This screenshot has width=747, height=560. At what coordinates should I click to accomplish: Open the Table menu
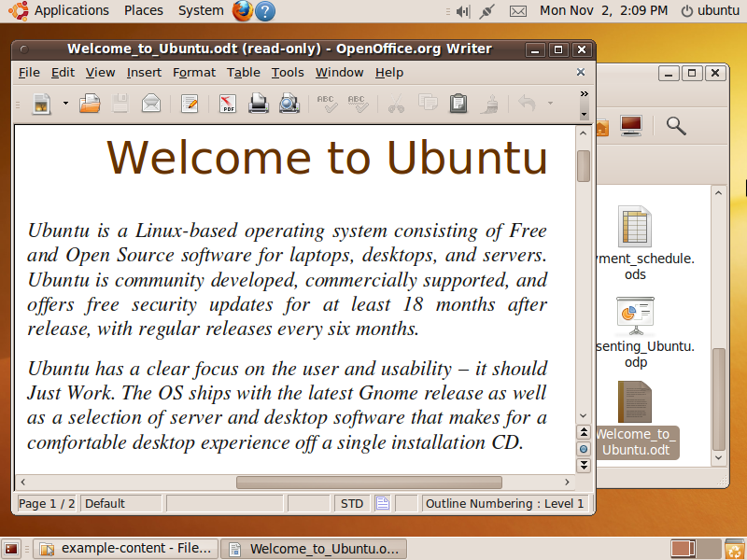coord(244,72)
